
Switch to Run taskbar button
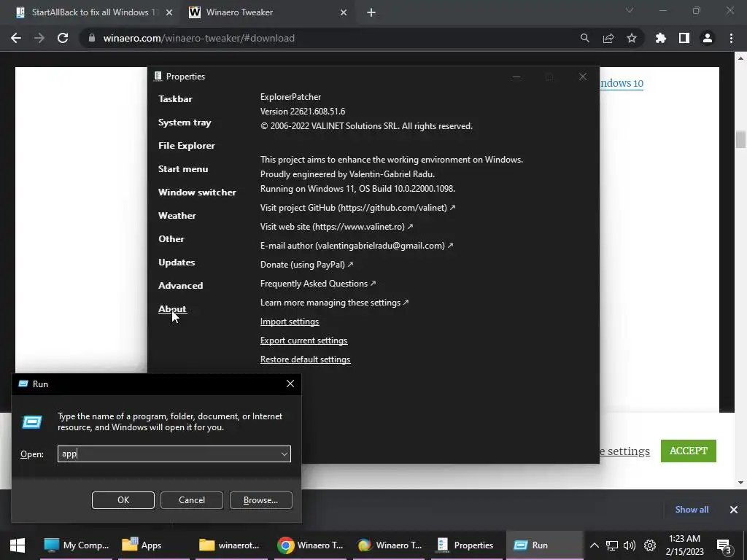click(x=544, y=545)
